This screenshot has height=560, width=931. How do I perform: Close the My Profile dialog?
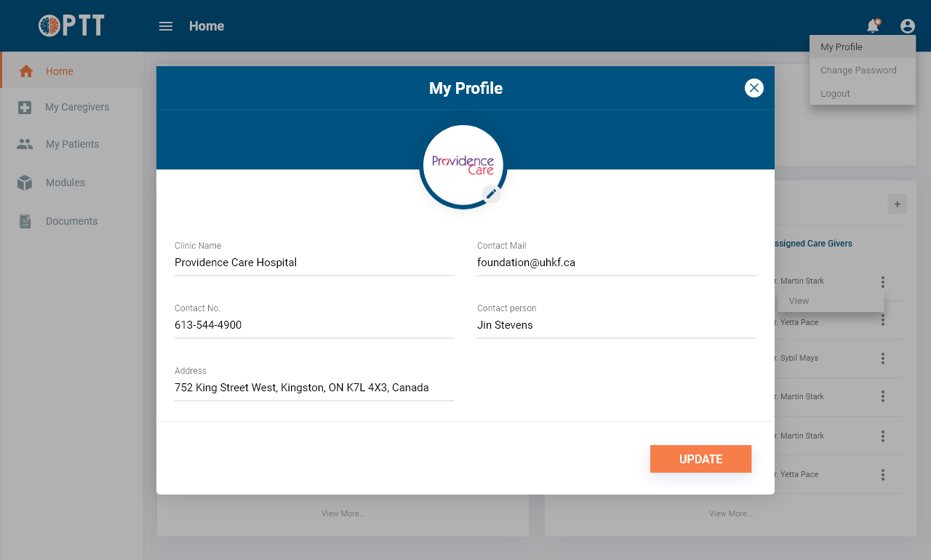click(x=754, y=88)
